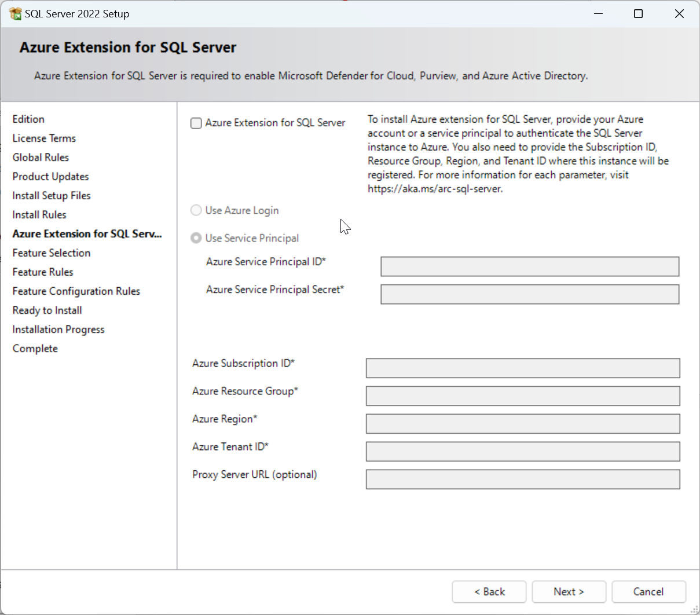Click the Azure Extension for SQL Server page heading

click(128, 47)
